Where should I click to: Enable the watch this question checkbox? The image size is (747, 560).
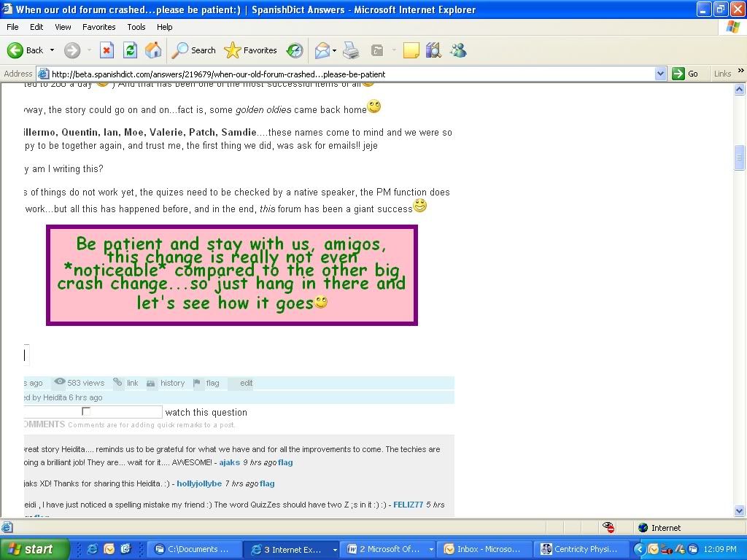click(86, 412)
